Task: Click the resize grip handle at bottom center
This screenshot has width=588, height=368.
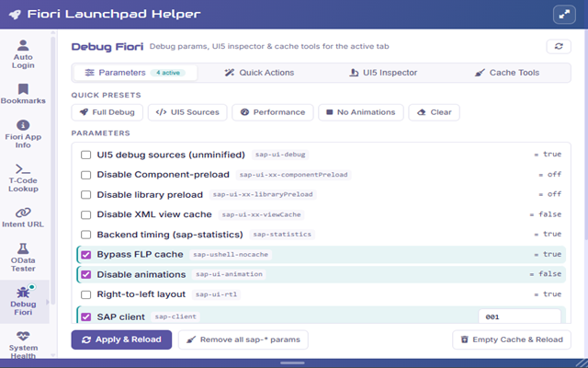Action: click(x=292, y=363)
